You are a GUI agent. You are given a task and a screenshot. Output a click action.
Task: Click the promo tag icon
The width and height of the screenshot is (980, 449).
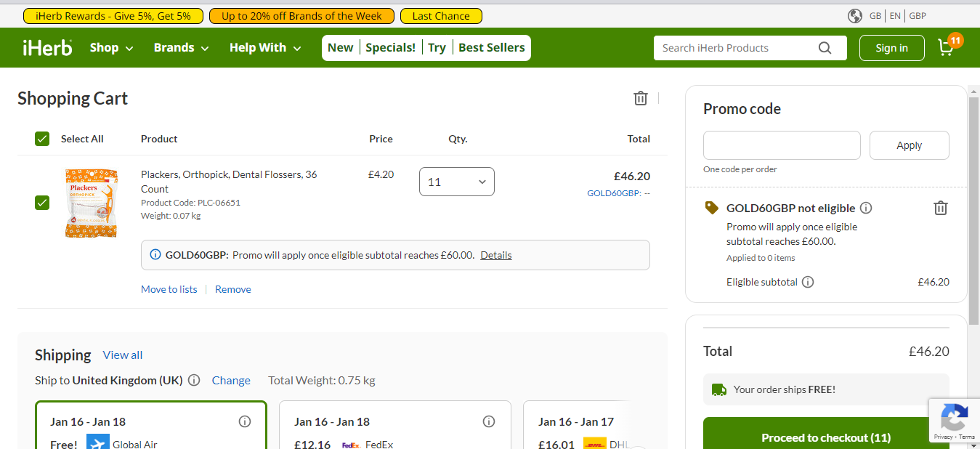712,208
